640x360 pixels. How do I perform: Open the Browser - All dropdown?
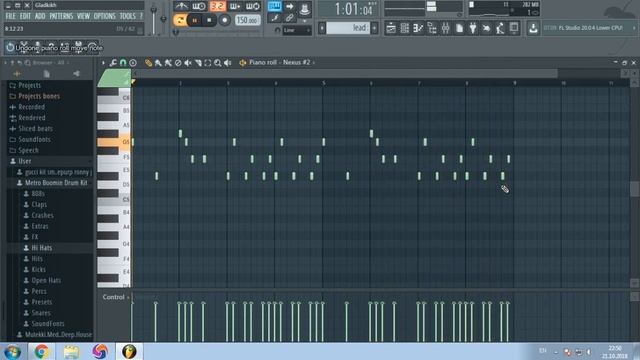51,62
